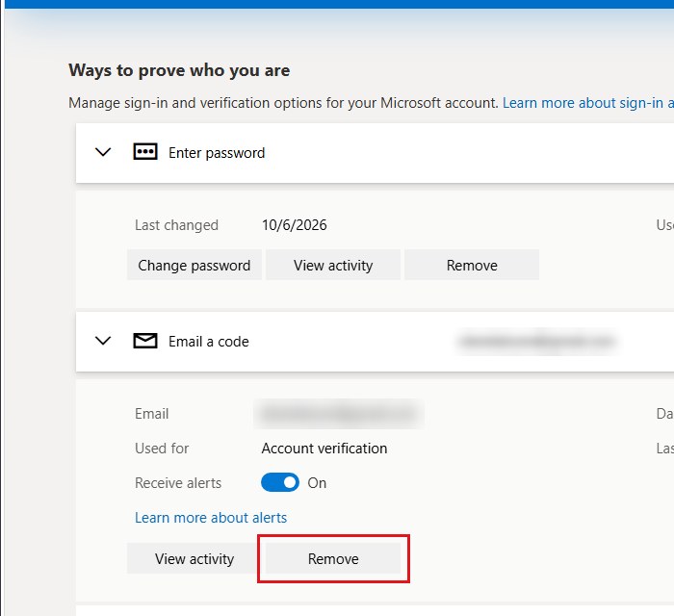The image size is (674, 616).
Task: Click the Change password button
Action: click(x=194, y=265)
